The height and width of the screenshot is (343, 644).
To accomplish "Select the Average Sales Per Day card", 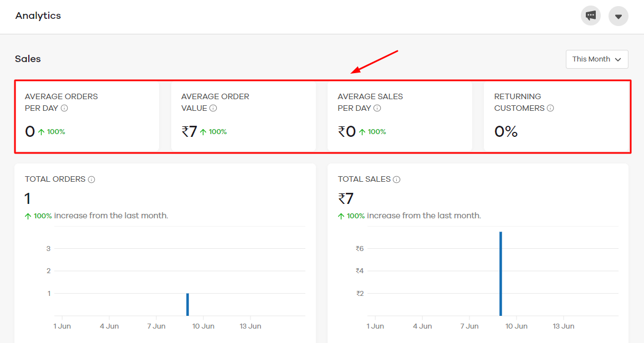I will [400, 116].
